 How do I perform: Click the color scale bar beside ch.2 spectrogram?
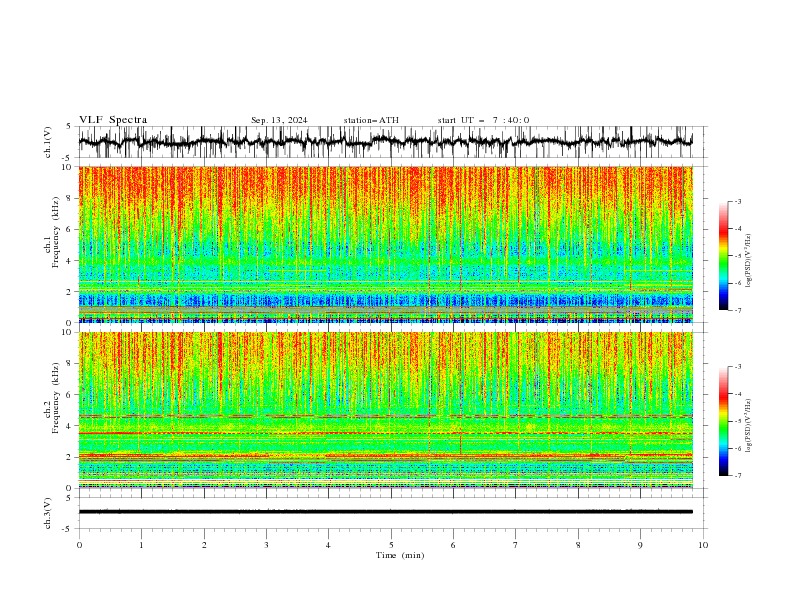(x=723, y=421)
